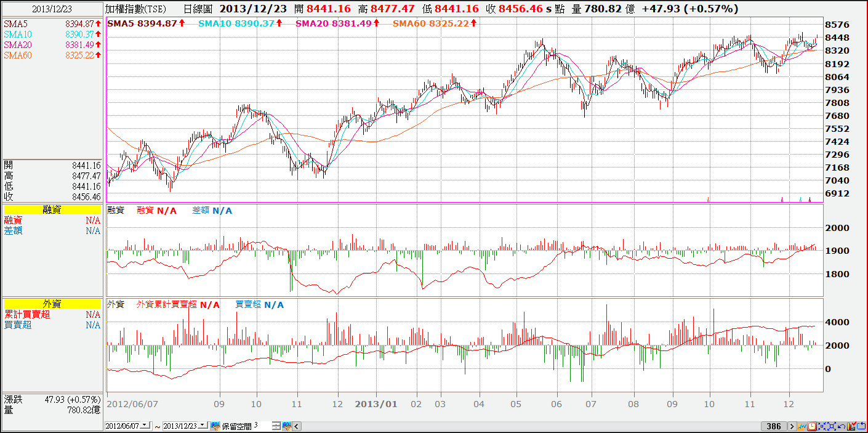
Task: Click the magenta SMA20 legend at the chart top
Action: click(339, 23)
